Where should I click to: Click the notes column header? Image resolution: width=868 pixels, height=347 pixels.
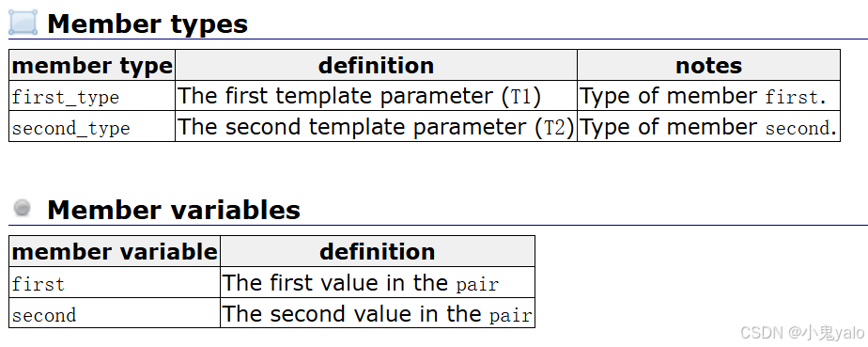pyautogui.click(x=708, y=66)
